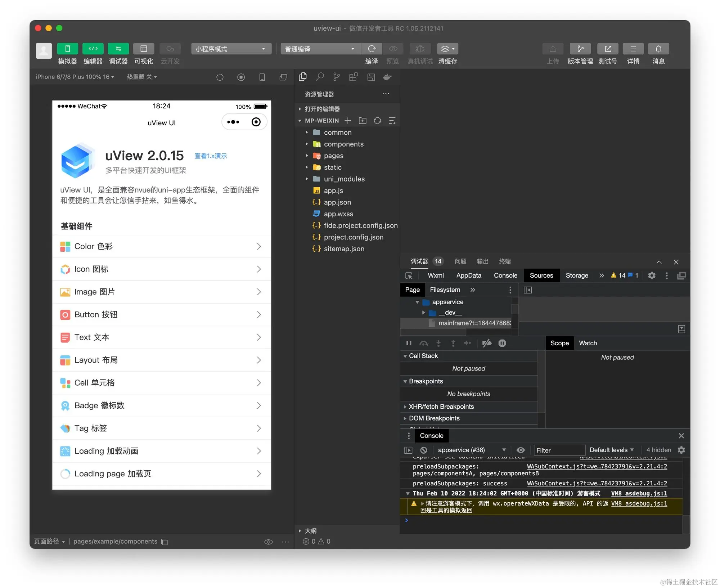Toggle deactivate breakpoints icon
The width and height of the screenshot is (720, 588).
click(x=487, y=343)
